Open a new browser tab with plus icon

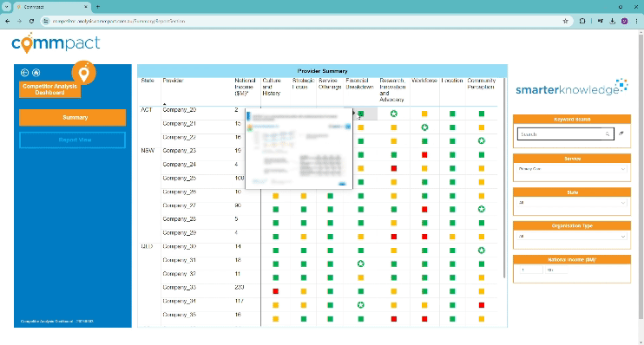[x=98, y=7]
